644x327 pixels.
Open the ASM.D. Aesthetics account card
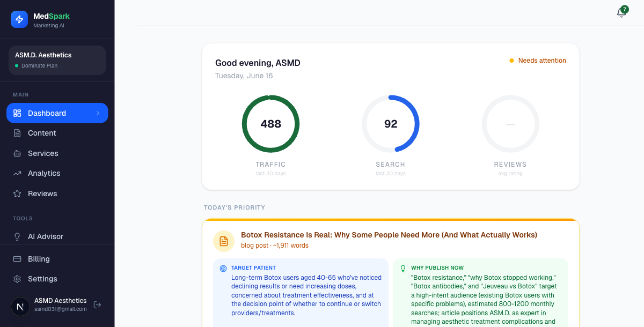pos(57,60)
